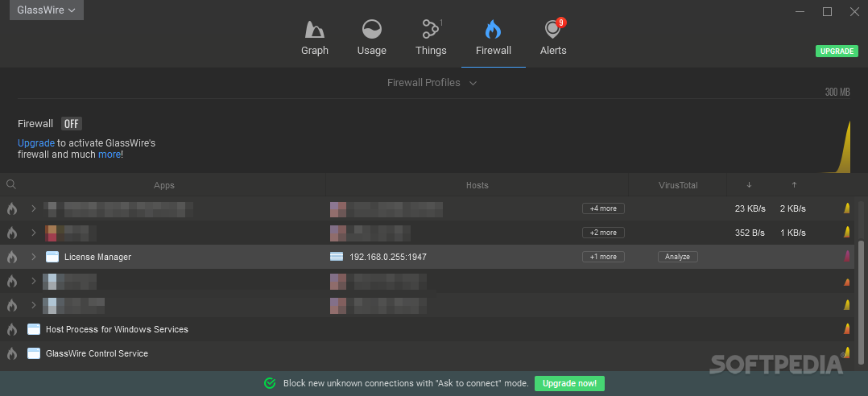Click the 2 KB/s upload value
Viewport: 868px width, 396px height.
(x=792, y=209)
